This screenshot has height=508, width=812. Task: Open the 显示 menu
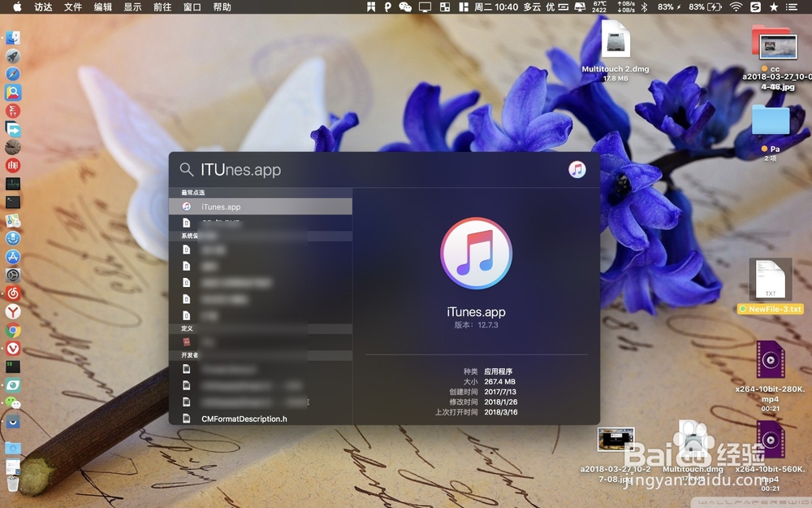(132, 7)
